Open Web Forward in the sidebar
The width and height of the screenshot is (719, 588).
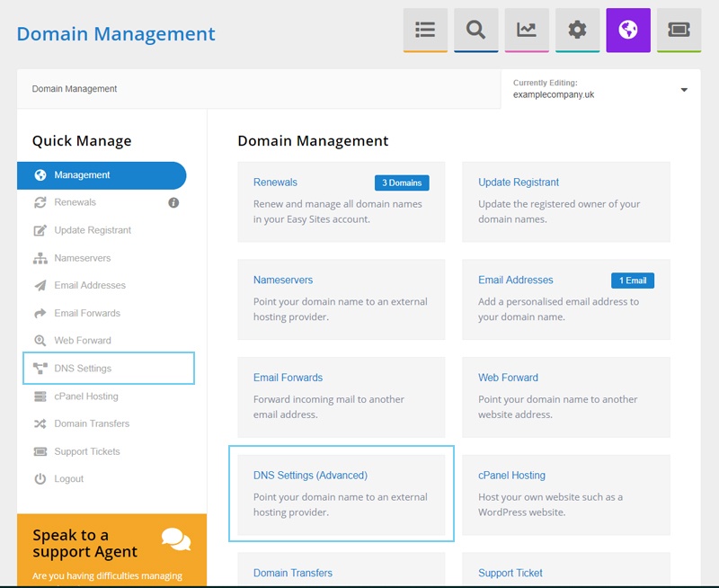[x=83, y=341]
